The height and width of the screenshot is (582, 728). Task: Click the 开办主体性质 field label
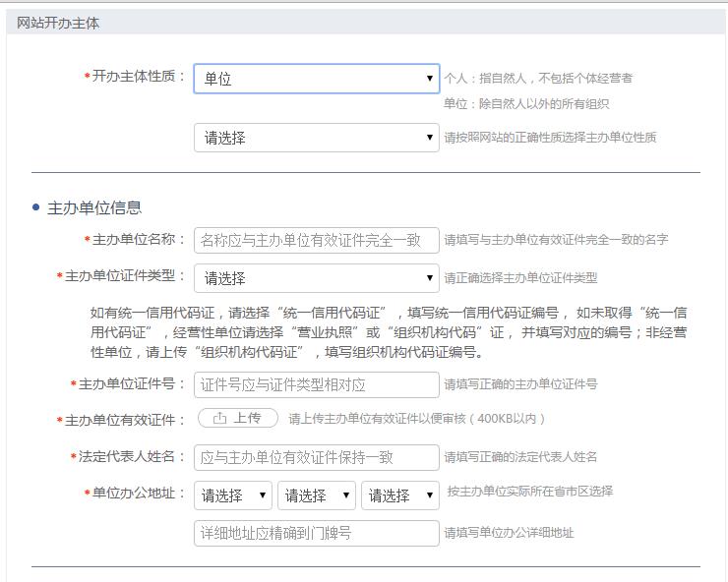pyautogui.click(x=138, y=77)
